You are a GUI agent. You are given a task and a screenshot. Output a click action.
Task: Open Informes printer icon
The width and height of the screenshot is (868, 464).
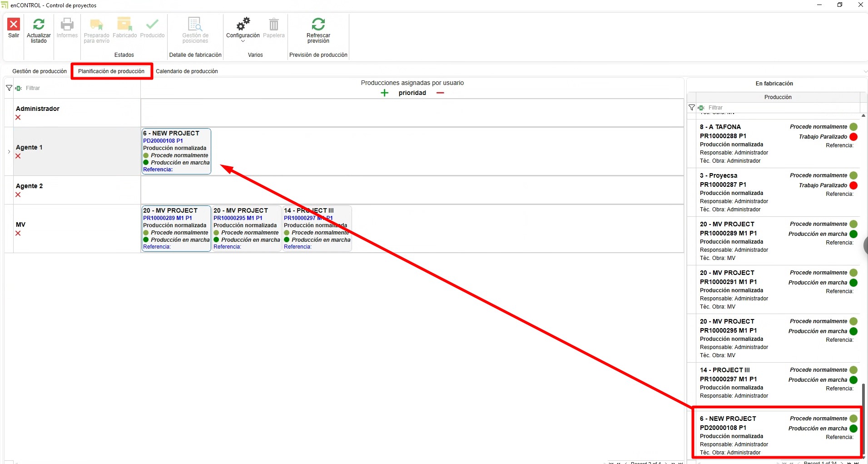coord(67,24)
